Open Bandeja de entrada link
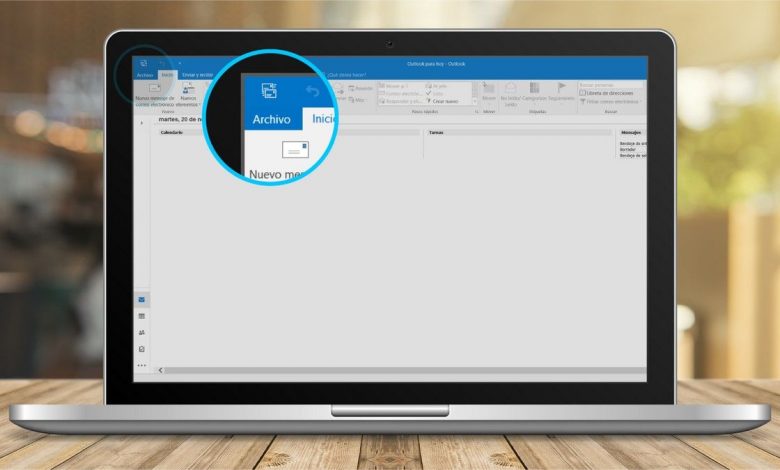The height and width of the screenshot is (470, 780). point(633,144)
